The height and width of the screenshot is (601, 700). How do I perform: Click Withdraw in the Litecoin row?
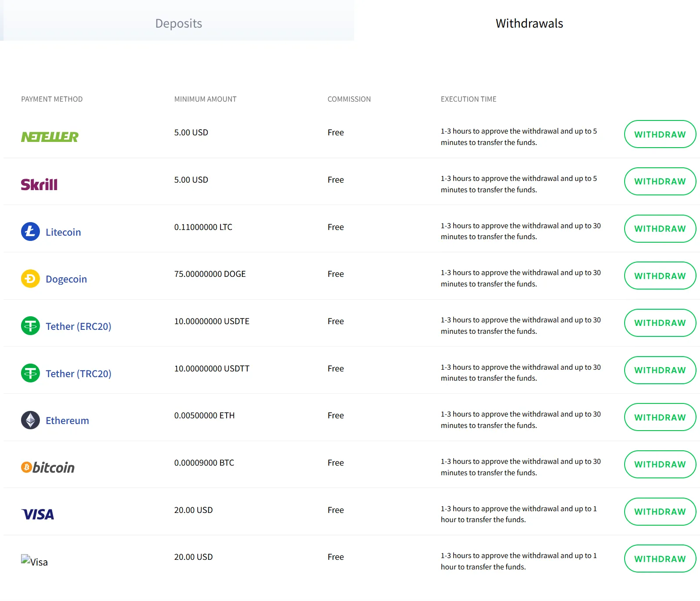(660, 229)
